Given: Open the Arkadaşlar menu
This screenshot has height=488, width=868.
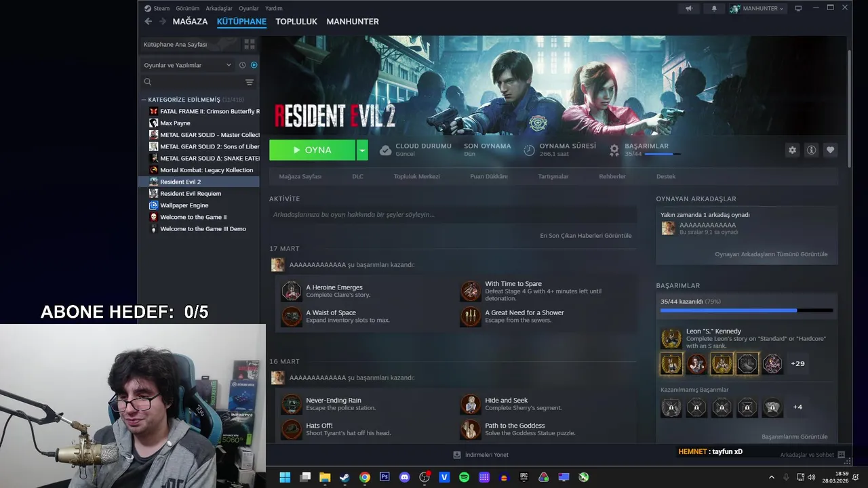Looking at the screenshot, I should click(x=219, y=8).
